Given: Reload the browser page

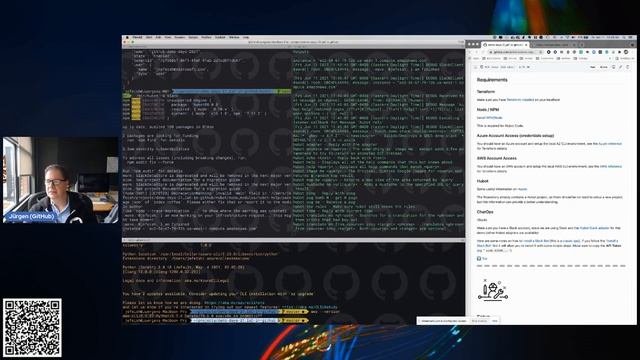Looking at the screenshot, I should pos(483,52).
